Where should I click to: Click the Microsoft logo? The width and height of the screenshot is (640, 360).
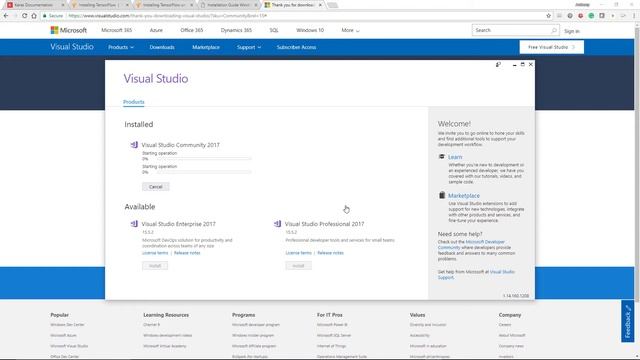(x=69, y=30)
